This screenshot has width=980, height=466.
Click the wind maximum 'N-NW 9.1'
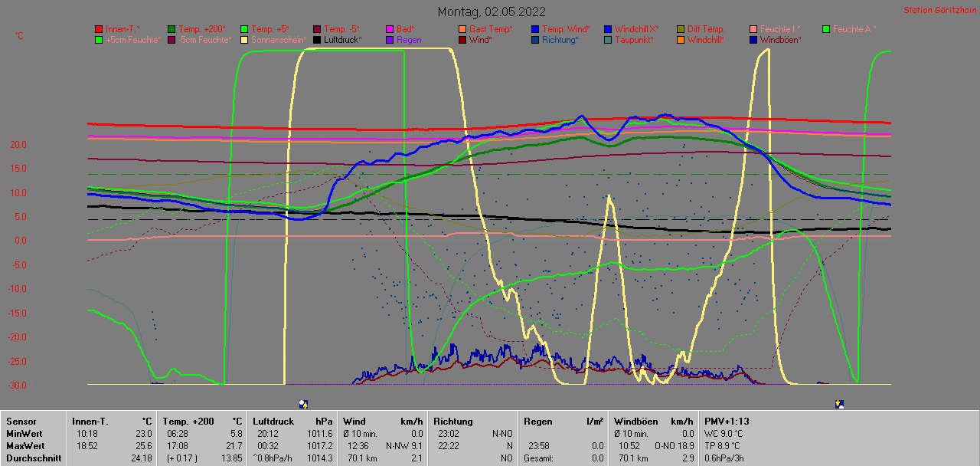[x=404, y=446]
